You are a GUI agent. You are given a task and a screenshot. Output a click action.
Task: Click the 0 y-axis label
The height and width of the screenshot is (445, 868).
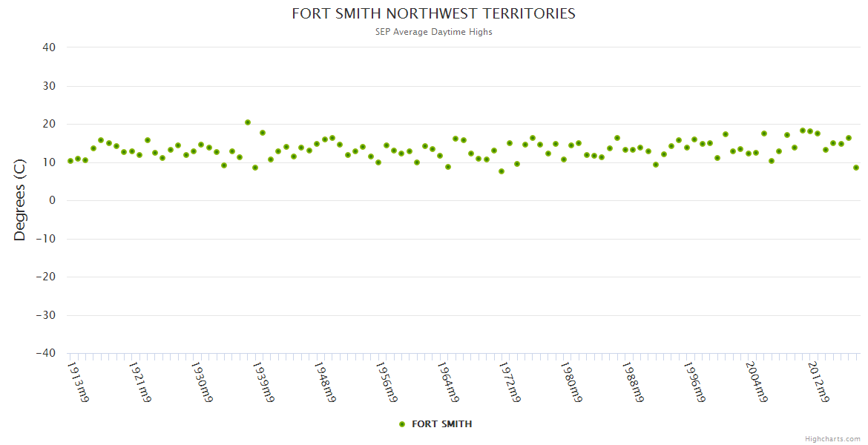(x=53, y=201)
